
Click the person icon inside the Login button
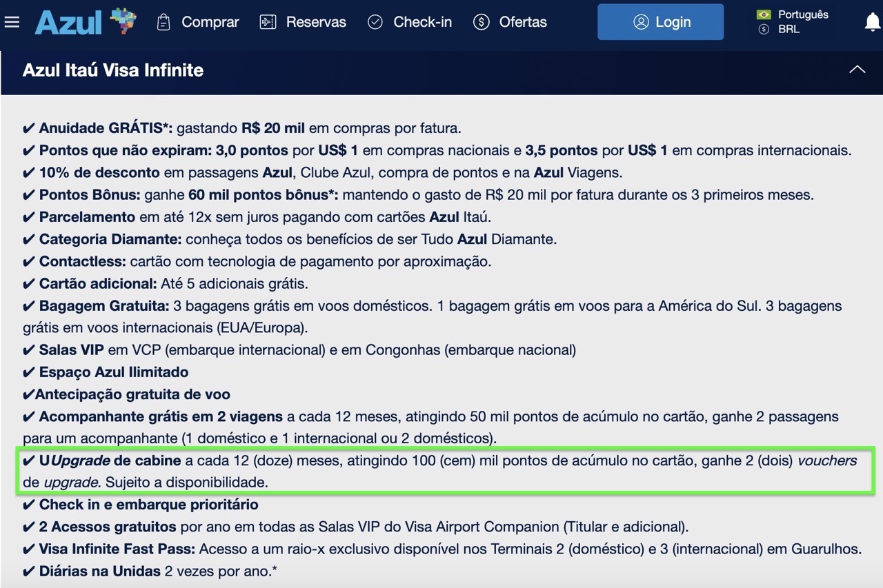(642, 21)
